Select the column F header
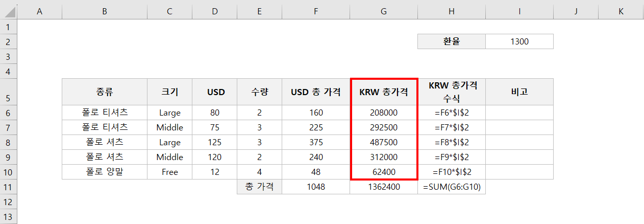The width and height of the screenshot is (644, 224). [316, 11]
